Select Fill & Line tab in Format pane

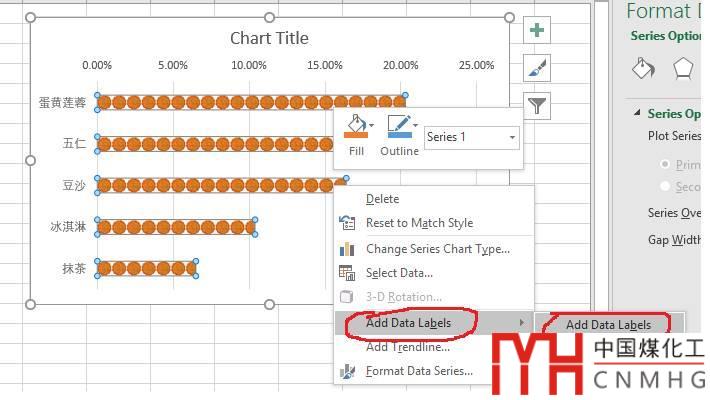[x=645, y=68]
